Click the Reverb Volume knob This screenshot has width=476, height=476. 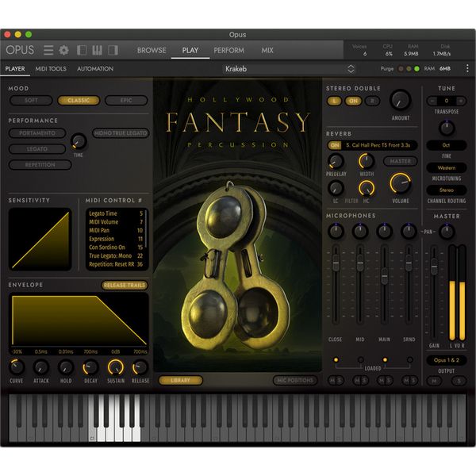tap(401, 184)
